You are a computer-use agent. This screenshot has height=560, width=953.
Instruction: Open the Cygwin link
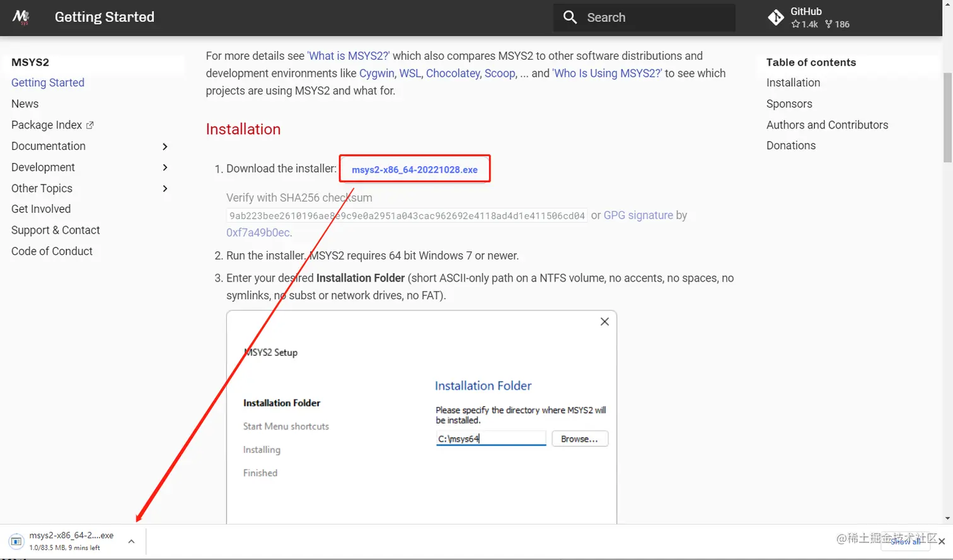pyautogui.click(x=377, y=74)
